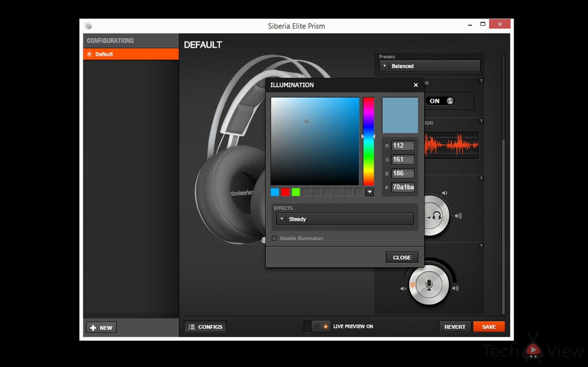Image resolution: width=588 pixels, height=367 pixels.
Task: Click the help question mark above the waveform
Action: [481, 121]
